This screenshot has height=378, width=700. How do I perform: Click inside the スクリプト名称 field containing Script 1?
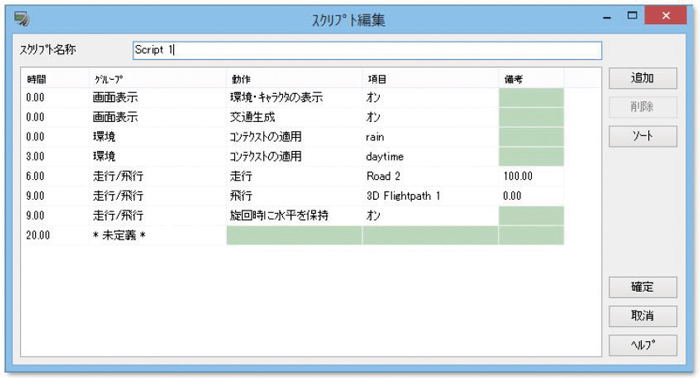(x=367, y=50)
